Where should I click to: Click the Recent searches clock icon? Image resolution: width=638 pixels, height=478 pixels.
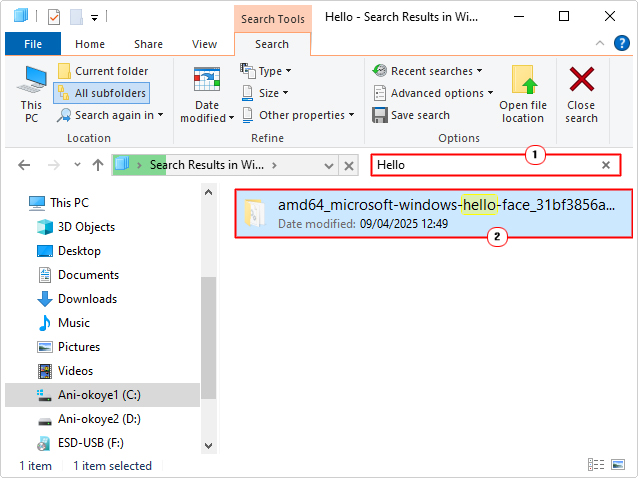(x=379, y=70)
